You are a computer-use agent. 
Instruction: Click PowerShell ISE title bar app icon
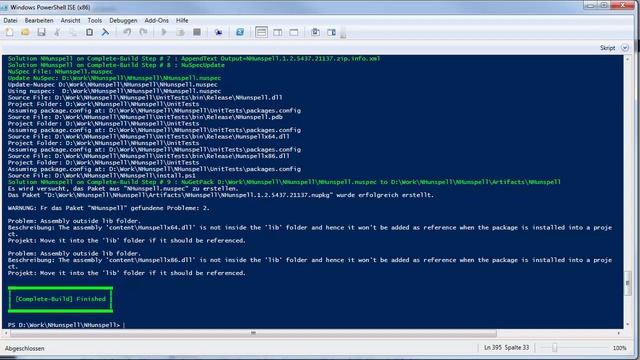tap(5, 7)
